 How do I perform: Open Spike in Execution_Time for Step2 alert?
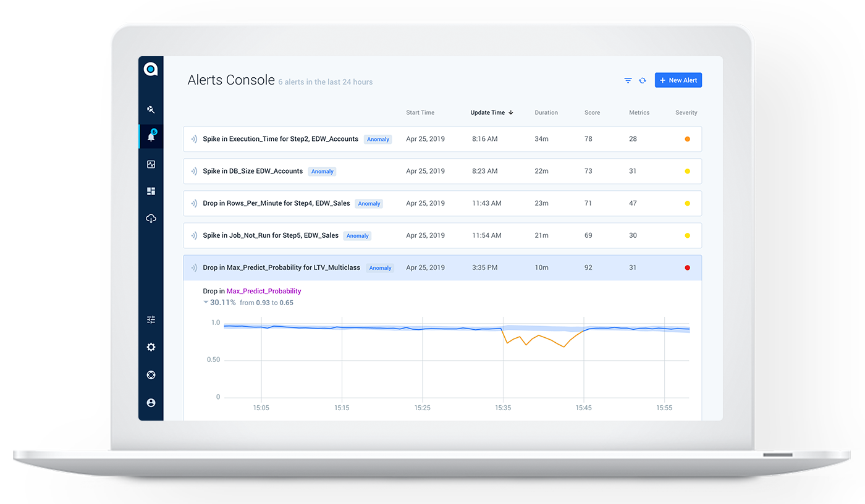tap(442, 139)
